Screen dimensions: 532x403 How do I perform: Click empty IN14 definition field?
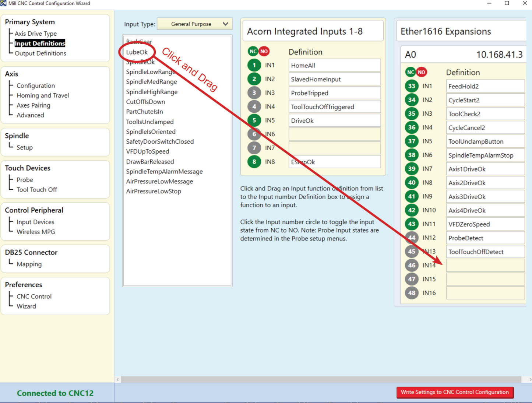485,265
